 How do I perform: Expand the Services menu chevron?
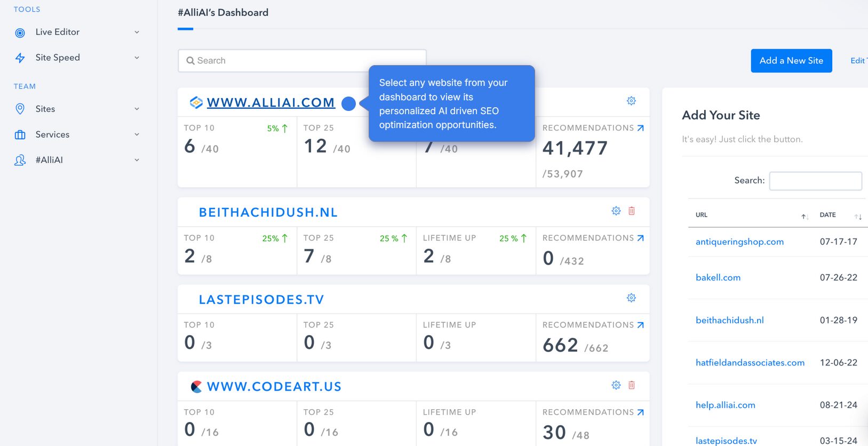coord(137,134)
